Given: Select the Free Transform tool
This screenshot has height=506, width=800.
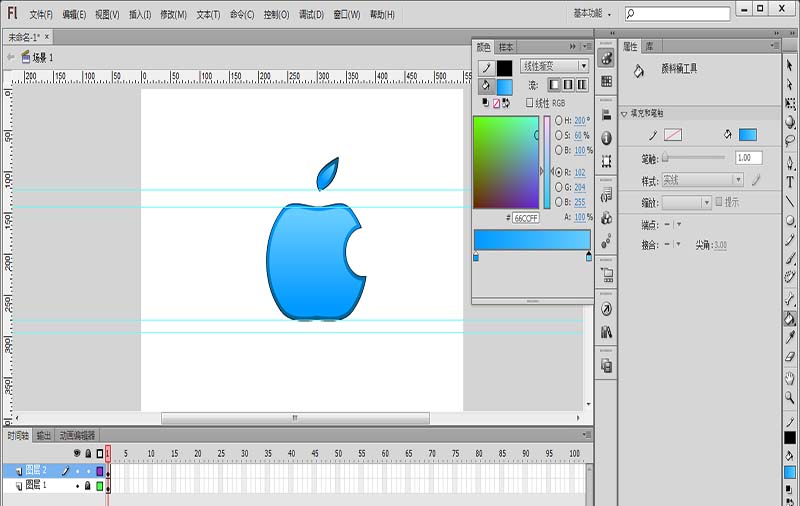Looking at the screenshot, I should coord(790,104).
